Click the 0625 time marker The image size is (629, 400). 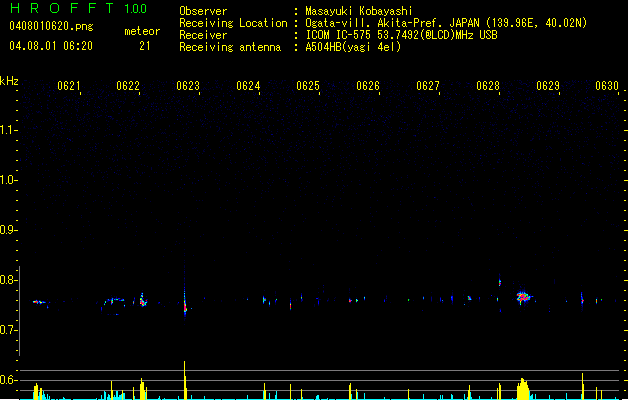coord(308,86)
